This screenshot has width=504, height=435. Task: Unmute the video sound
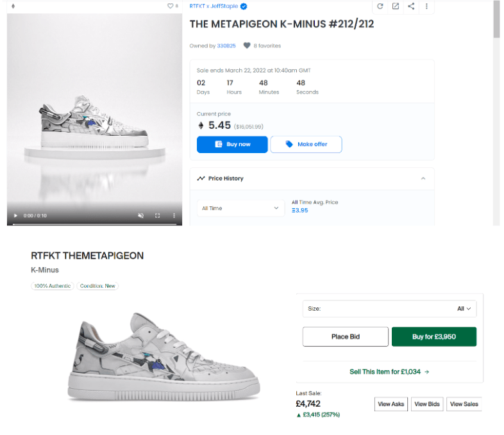[140, 216]
